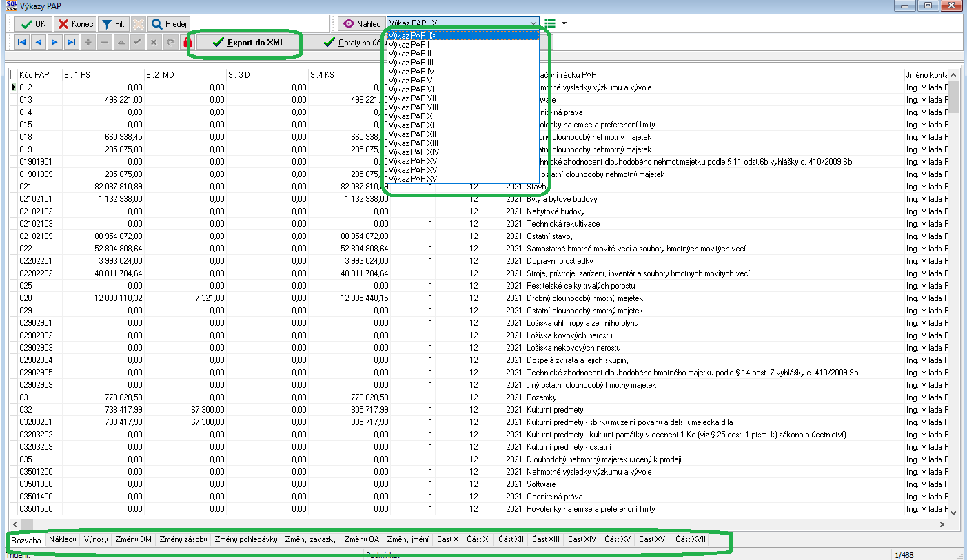Click the green list view icon
Screen dimensions: 967x560
click(x=550, y=23)
